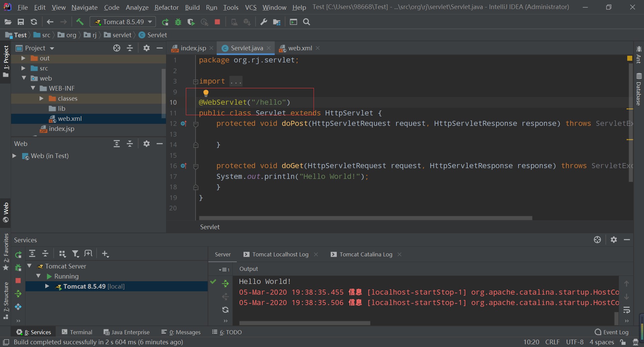This screenshot has height=347, width=644.
Task: Expand Tomcat 8.5.49 [local] node arrow
Action: tap(47, 287)
